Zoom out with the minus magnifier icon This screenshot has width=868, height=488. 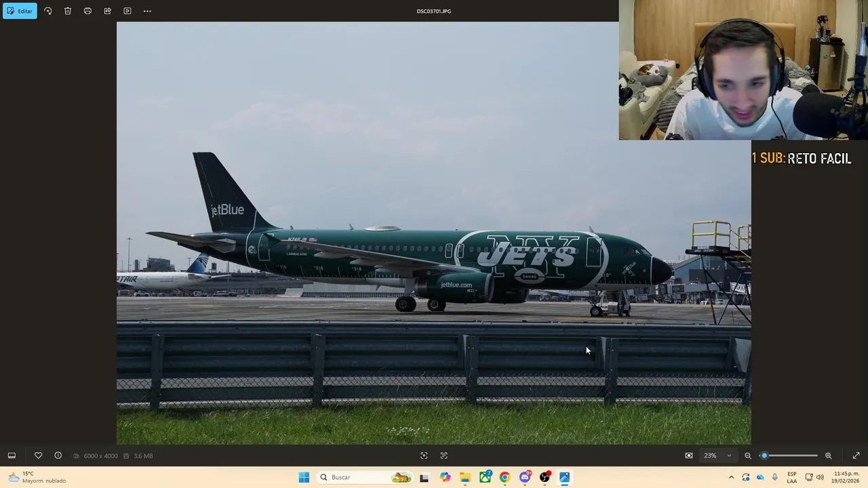coord(748,455)
